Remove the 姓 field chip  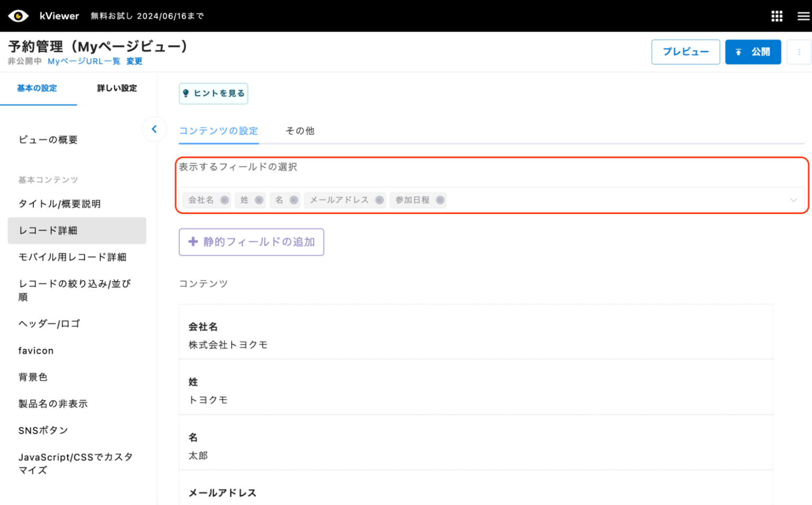tap(259, 200)
